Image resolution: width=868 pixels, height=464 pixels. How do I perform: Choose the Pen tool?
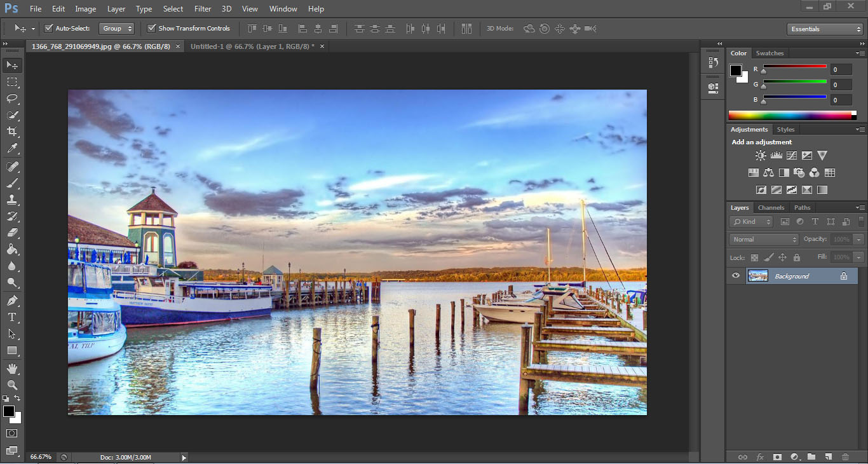[12, 300]
